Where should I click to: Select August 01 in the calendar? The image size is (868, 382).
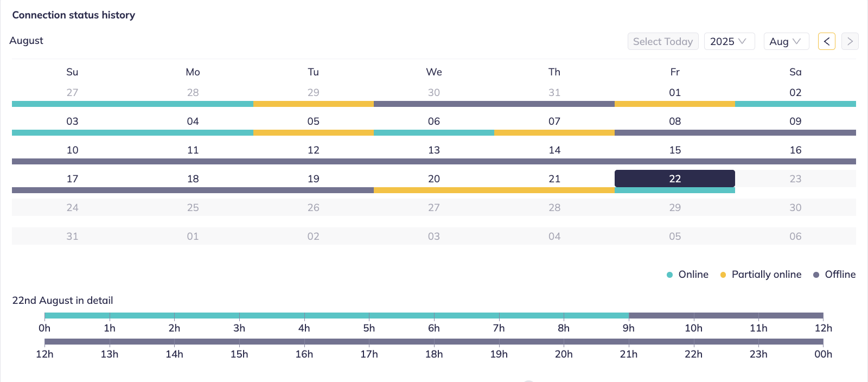674,92
